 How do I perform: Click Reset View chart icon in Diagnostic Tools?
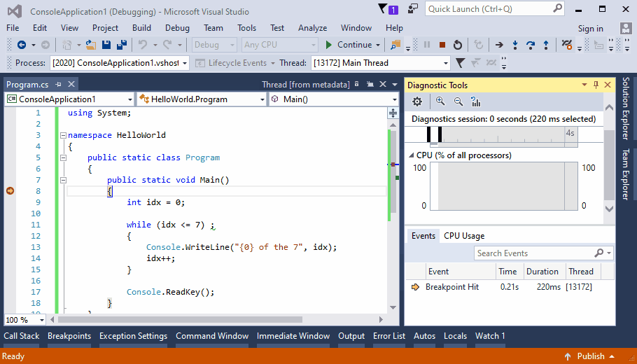tap(476, 101)
